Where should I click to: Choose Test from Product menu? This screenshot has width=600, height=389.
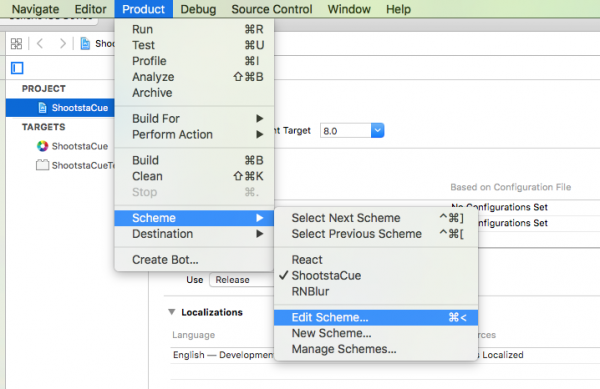pos(194,45)
